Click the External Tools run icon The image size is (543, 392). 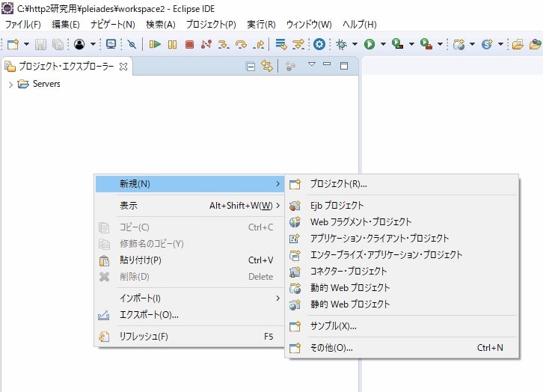[x=426, y=44]
